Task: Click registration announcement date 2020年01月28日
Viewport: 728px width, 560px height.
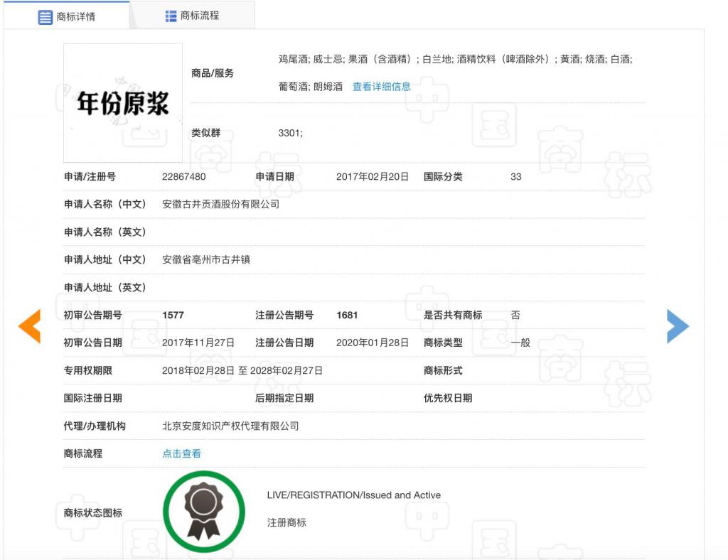Action: (373, 343)
